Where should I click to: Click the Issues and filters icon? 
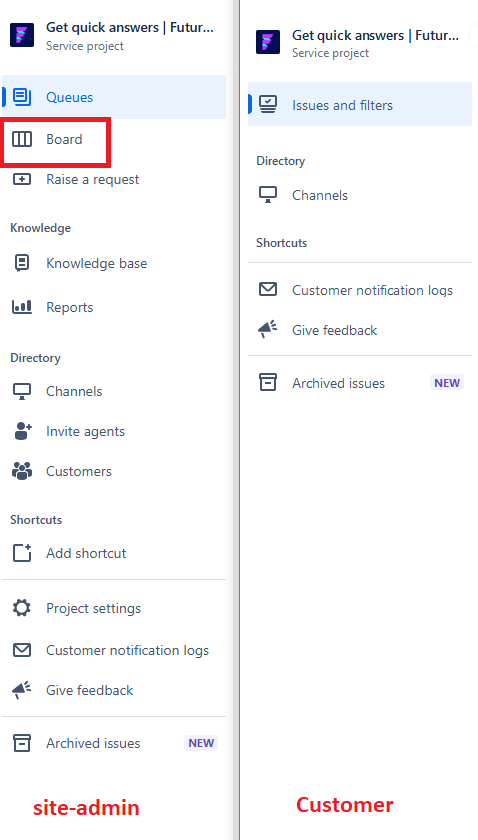point(268,104)
